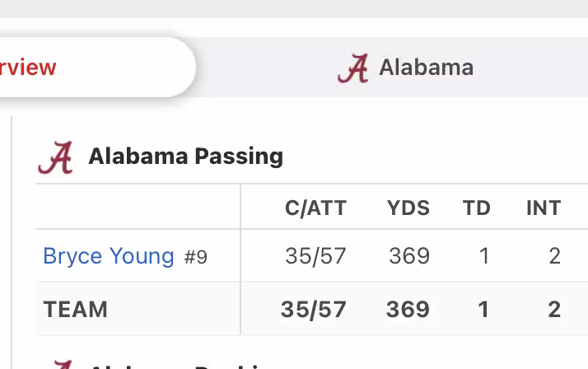The height and width of the screenshot is (369, 588).
Task: Click the YDS column header
Action: [408, 208]
